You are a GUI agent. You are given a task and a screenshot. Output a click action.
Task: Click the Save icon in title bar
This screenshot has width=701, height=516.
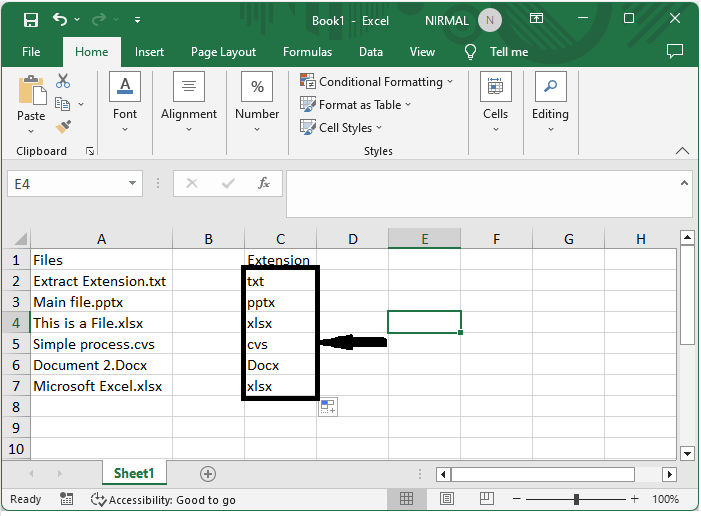31,20
